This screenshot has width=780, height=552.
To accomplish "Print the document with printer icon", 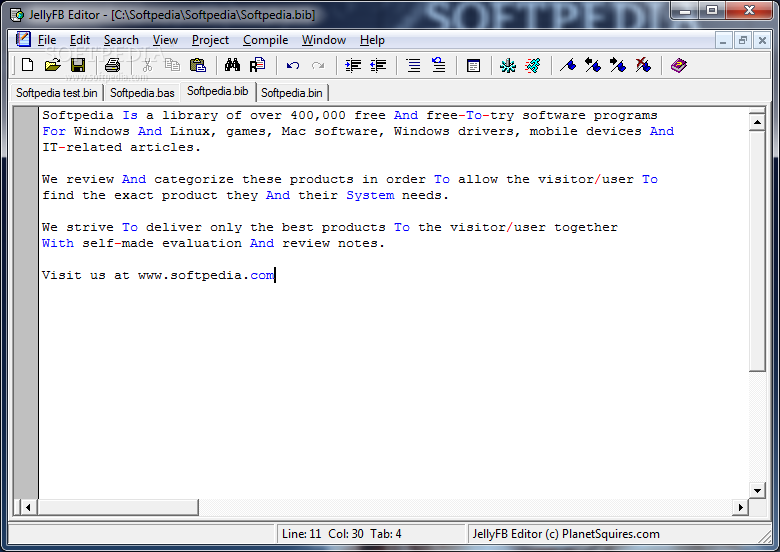I will coord(112,65).
